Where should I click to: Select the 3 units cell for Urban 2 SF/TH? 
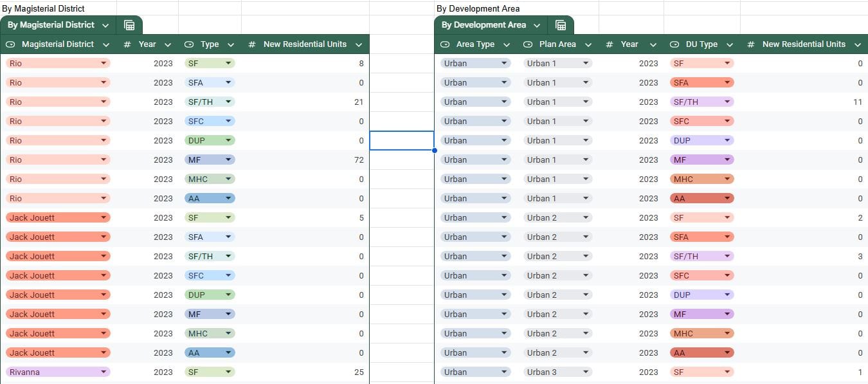[x=804, y=256]
